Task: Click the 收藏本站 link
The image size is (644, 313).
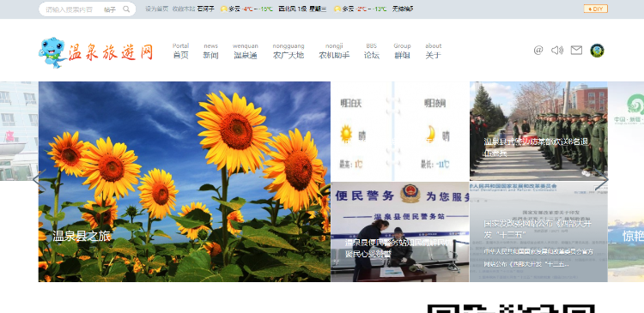Action: click(183, 9)
